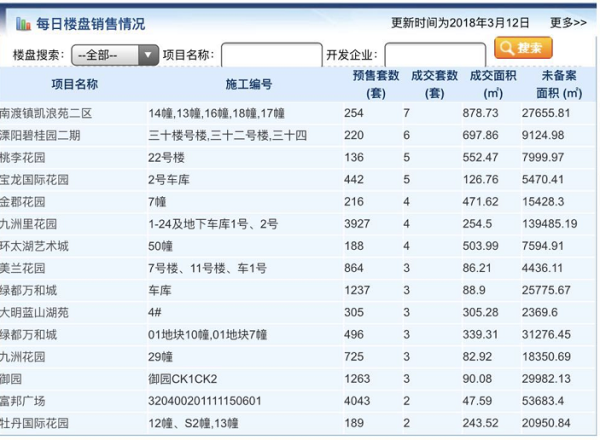Screen dimensions: 600x440
Task: Click construction number 320400201111150601
Action: [x=205, y=401]
